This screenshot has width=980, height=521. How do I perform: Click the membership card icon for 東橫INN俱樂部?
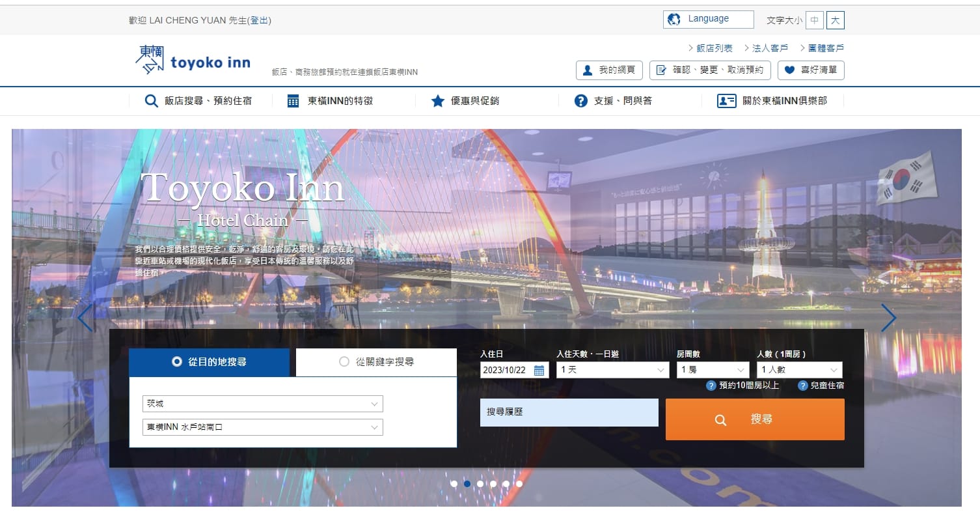coord(726,101)
